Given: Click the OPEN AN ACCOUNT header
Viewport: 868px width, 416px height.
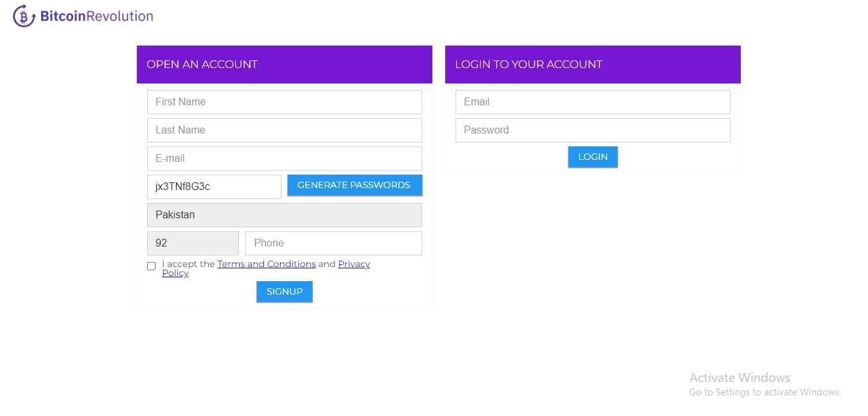Looking at the screenshot, I should point(202,64).
